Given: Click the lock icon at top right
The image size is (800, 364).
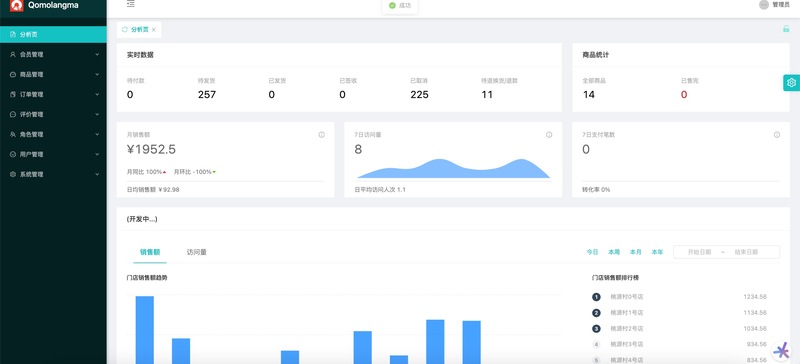Looking at the screenshot, I should click(786, 29).
